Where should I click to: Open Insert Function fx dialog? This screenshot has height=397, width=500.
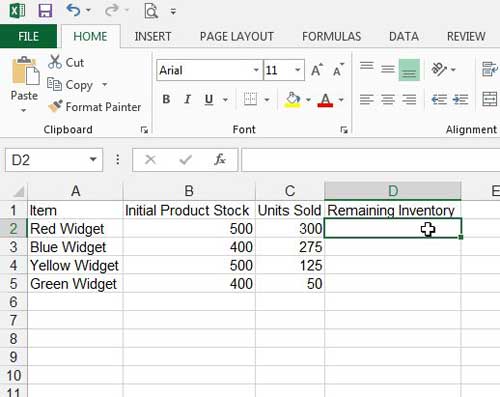coord(220,160)
